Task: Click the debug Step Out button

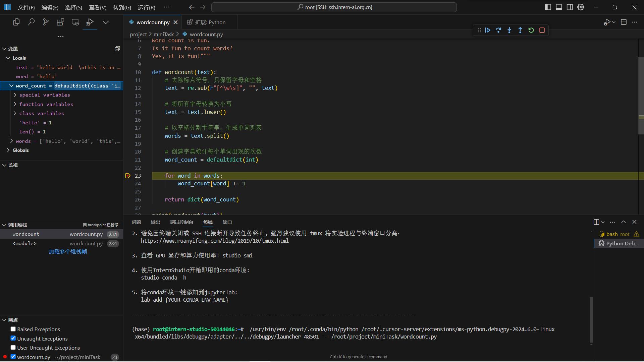Action: (520, 30)
